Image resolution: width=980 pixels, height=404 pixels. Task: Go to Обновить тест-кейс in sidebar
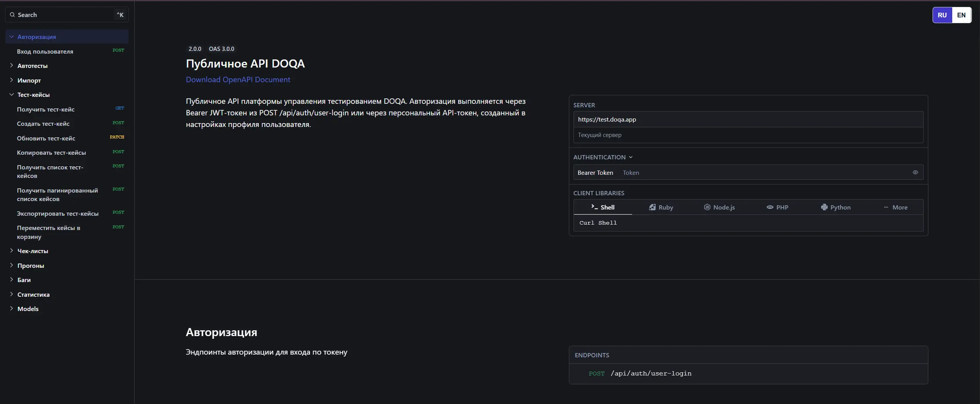(x=67, y=138)
